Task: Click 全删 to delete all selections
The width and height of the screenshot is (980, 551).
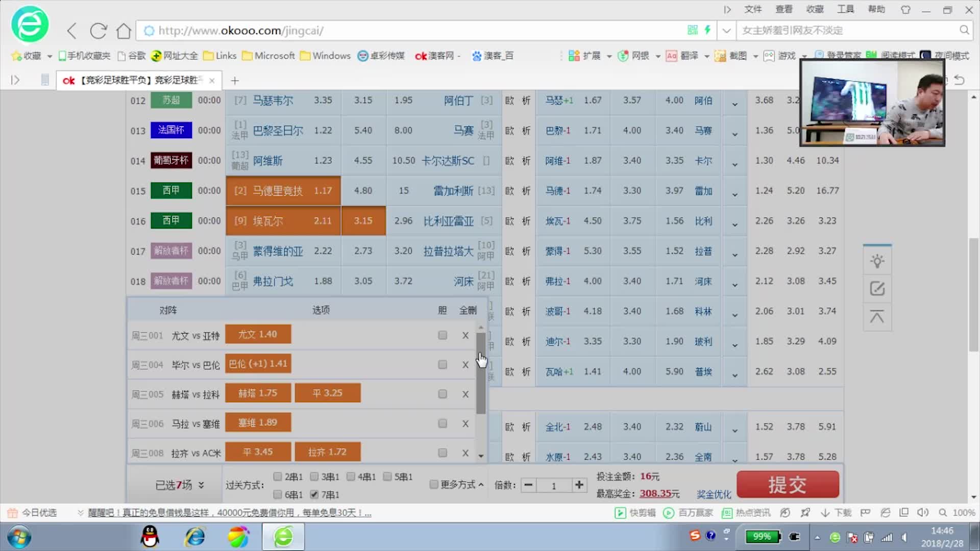Action: (468, 310)
